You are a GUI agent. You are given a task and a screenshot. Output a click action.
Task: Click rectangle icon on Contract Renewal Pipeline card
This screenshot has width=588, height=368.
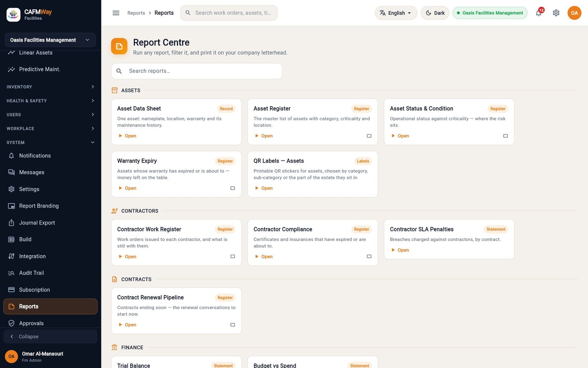click(x=233, y=325)
